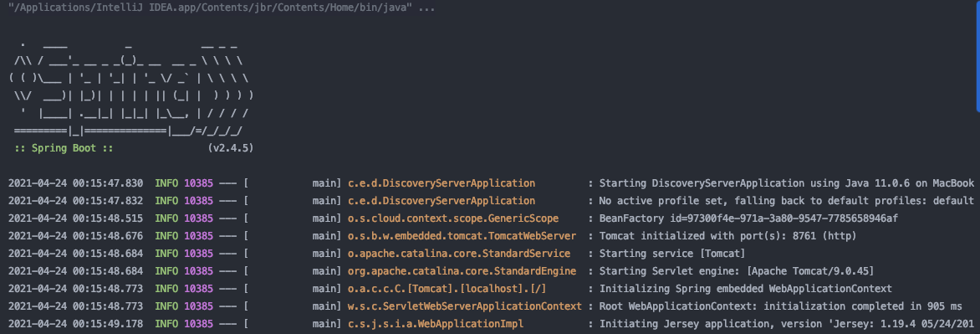
Task: Click logger 'o.s.cloud.context.scope.GenericScope'
Action: [x=453, y=218]
